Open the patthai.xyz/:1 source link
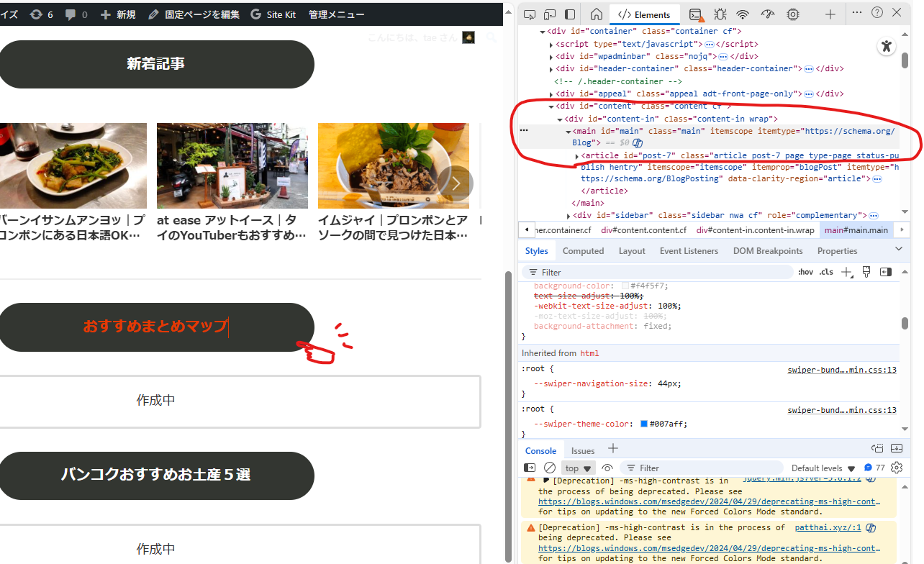924x564 pixels. (x=828, y=527)
